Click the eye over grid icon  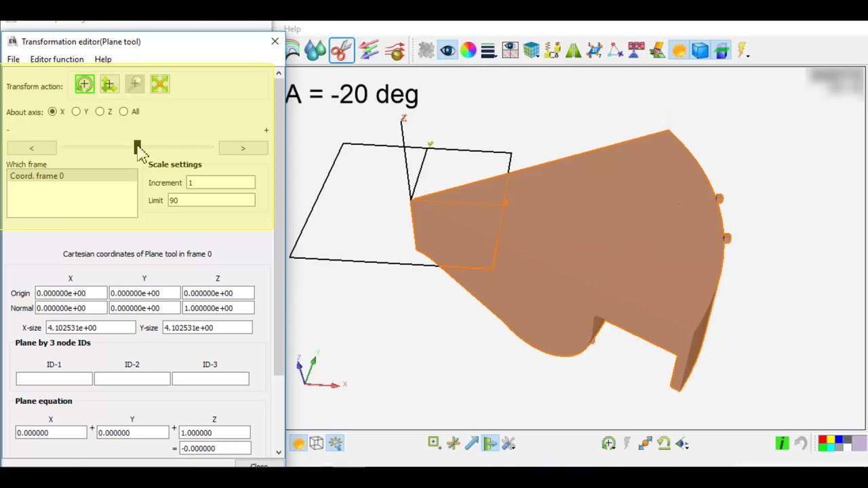(x=510, y=51)
